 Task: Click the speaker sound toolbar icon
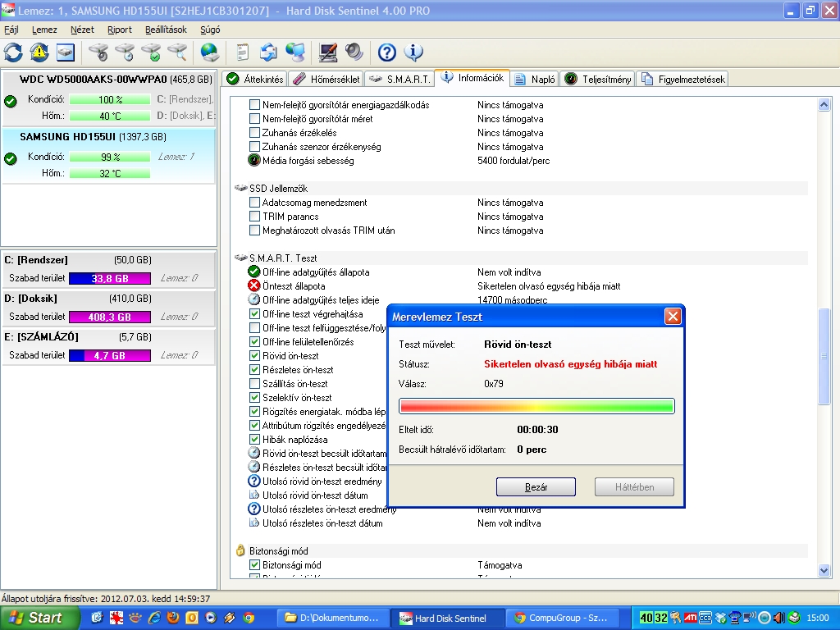coord(354,52)
